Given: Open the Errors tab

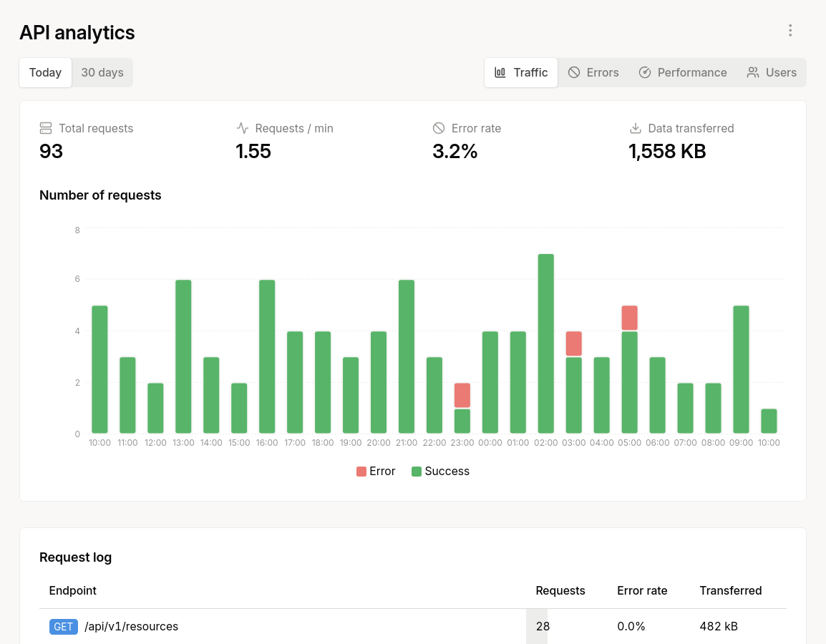Looking at the screenshot, I should point(593,73).
